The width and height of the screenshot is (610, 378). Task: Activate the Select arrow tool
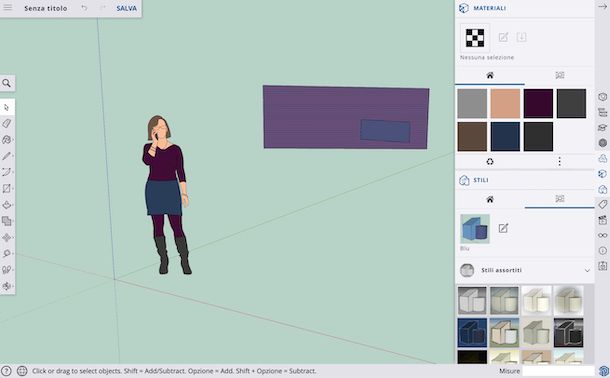[x=7, y=107]
